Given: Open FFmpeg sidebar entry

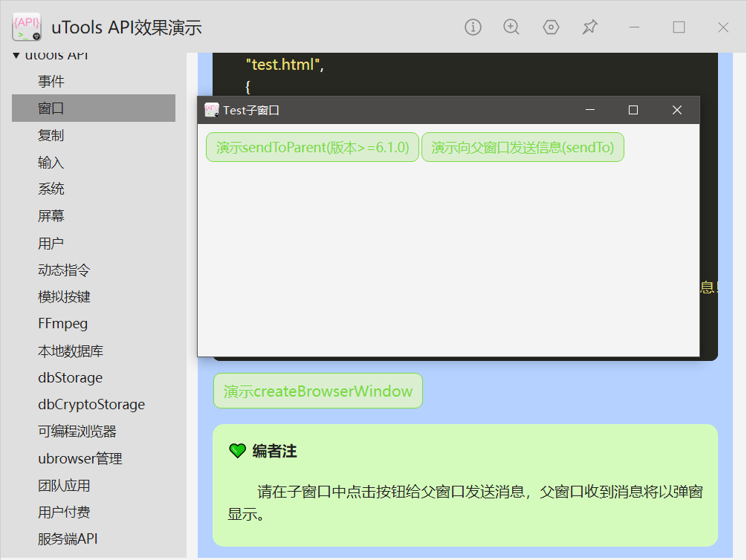Looking at the screenshot, I should pos(94,324).
